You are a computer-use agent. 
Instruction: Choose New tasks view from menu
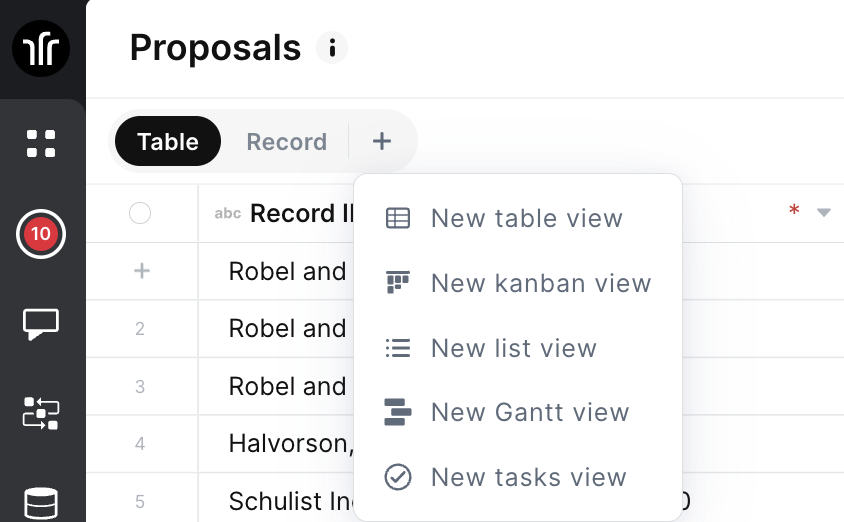point(528,477)
